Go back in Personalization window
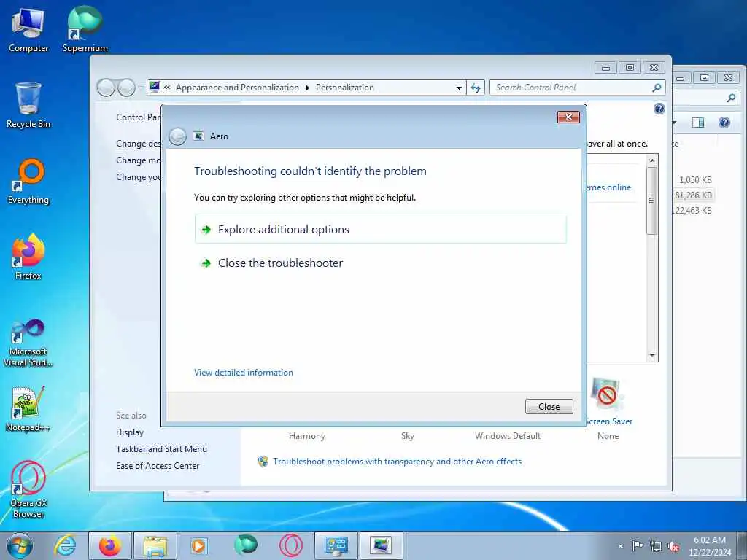Image resolution: width=747 pixels, height=560 pixels. [106, 87]
